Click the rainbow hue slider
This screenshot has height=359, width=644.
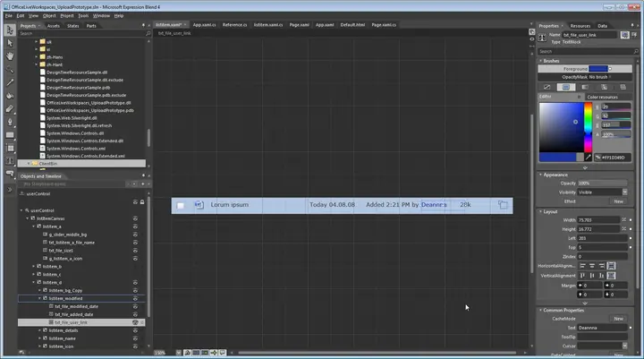click(589, 127)
